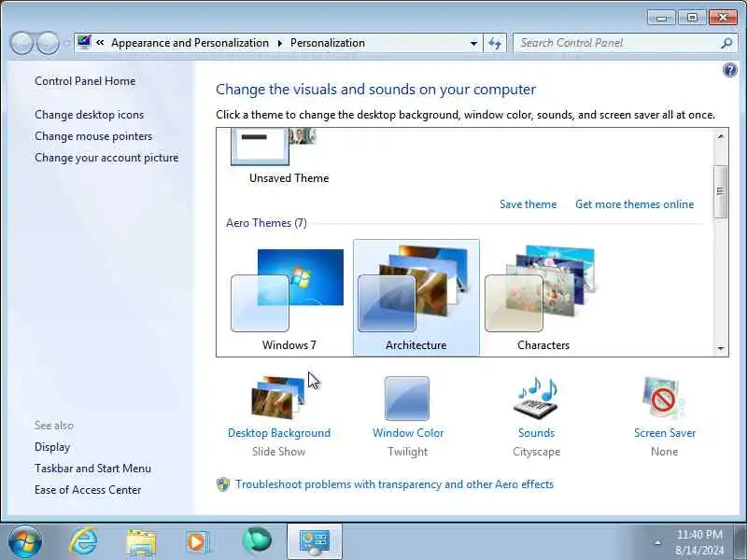Click the Sounds text link
Image resolution: width=747 pixels, height=560 pixels.
tap(536, 433)
